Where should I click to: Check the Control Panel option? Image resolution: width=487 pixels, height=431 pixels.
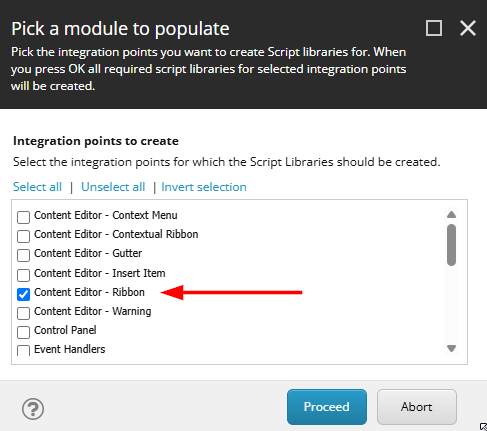click(23, 332)
